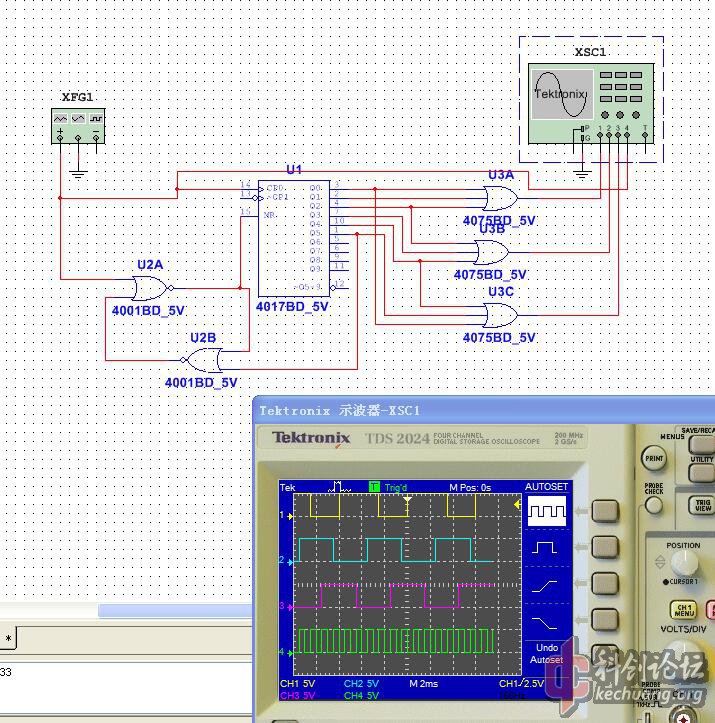Click the AUTOSET menu header
The width and height of the screenshot is (715, 723).
tap(546, 486)
